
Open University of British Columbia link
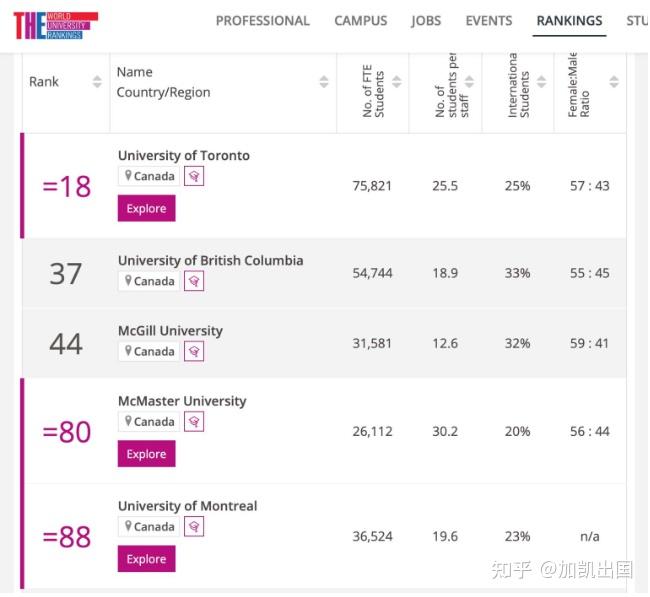[x=211, y=260]
